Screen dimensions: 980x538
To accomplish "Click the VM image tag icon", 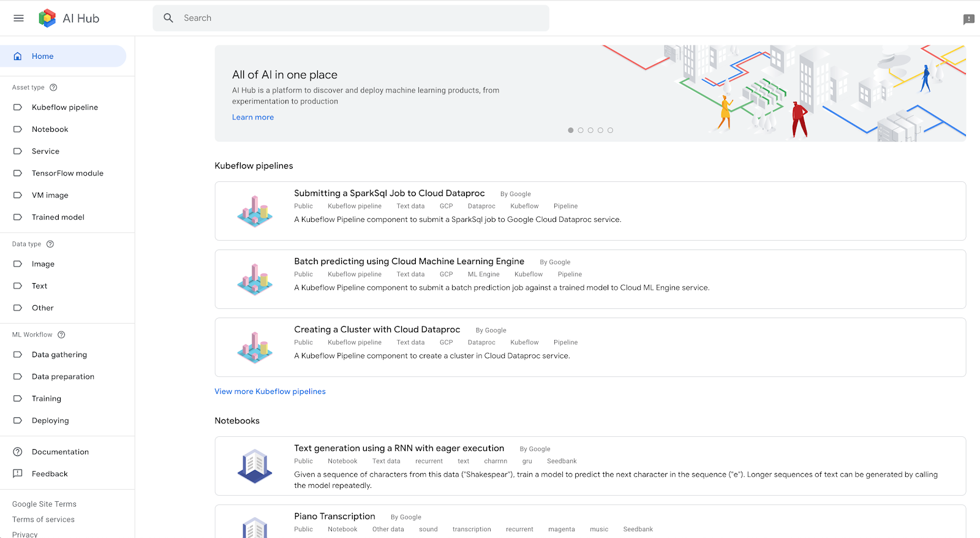I will (18, 195).
